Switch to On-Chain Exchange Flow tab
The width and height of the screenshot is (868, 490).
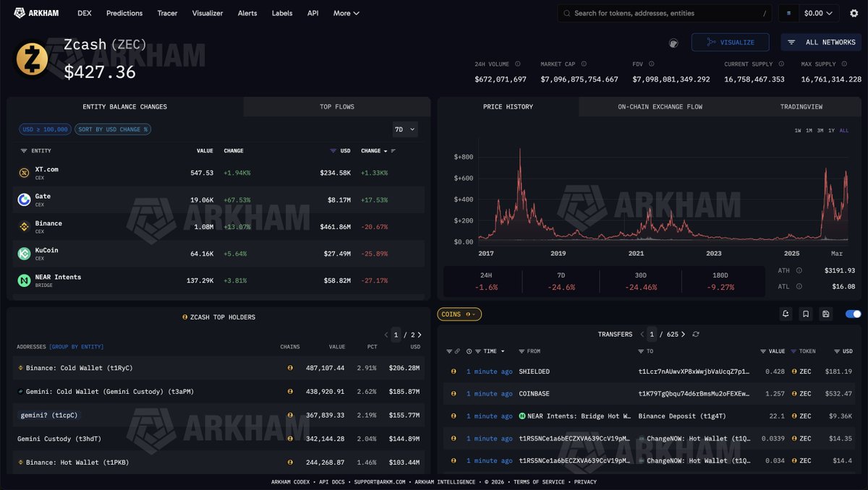tap(660, 107)
